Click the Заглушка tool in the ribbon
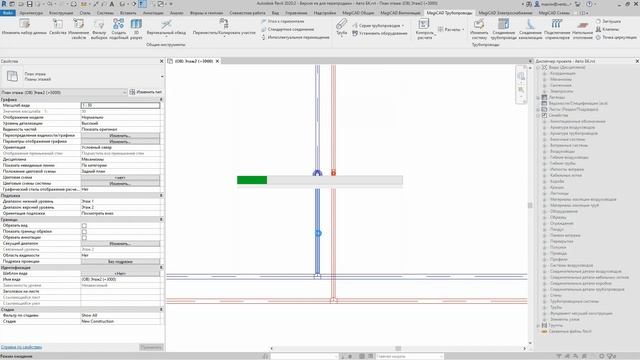This screenshot has width=640, height=360. [x=608, y=21]
